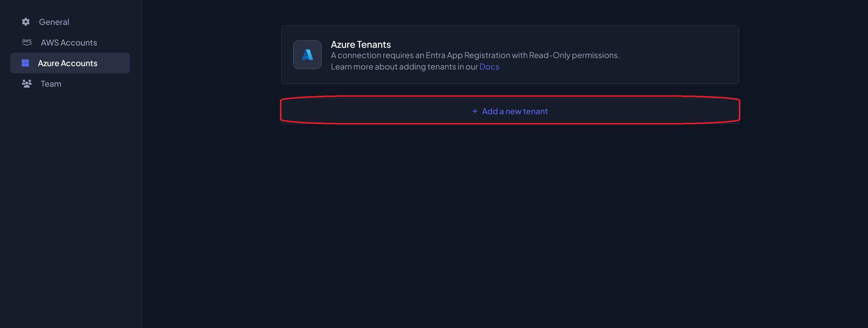Click the Azure Tenants info card
This screenshot has height=328, width=868.
510,55
